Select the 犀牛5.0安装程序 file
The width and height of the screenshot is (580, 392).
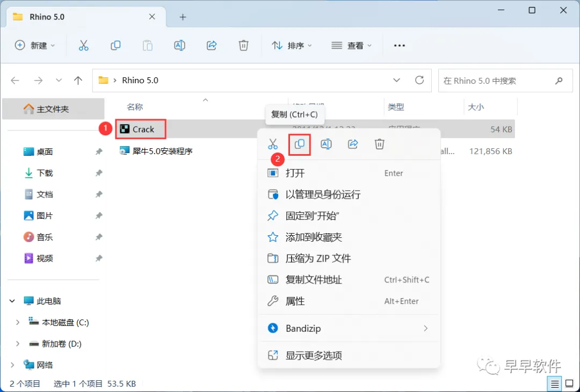(x=156, y=151)
